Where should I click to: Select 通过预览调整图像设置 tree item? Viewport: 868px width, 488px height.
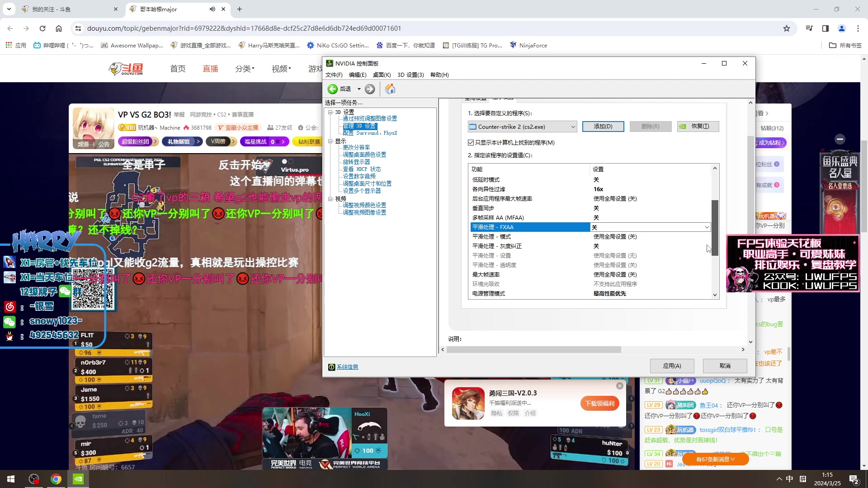click(370, 118)
